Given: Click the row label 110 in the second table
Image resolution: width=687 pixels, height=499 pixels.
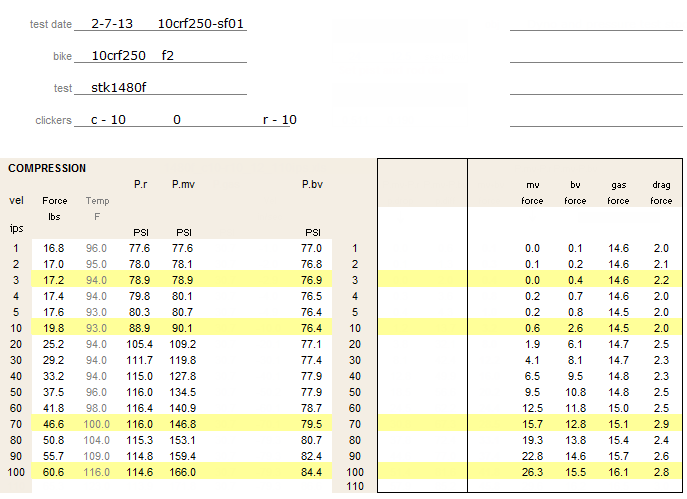Looking at the screenshot, I should [x=354, y=486].
